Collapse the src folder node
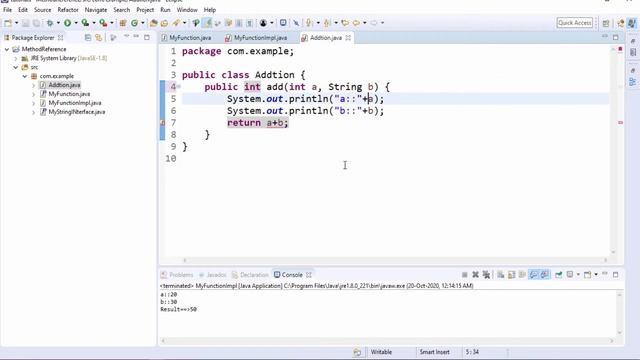The height and width of the screenshot is (360, 640). [16, 67]
